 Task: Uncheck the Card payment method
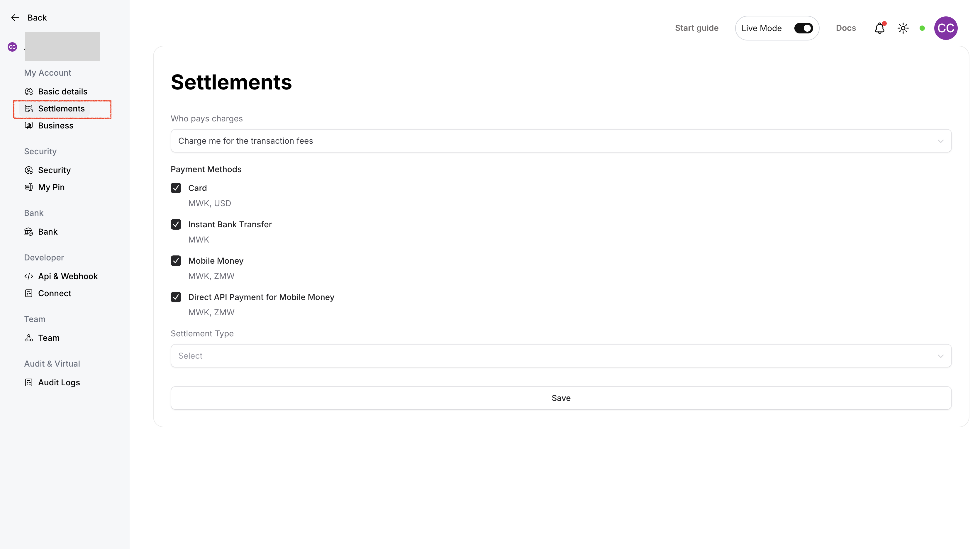176,188
